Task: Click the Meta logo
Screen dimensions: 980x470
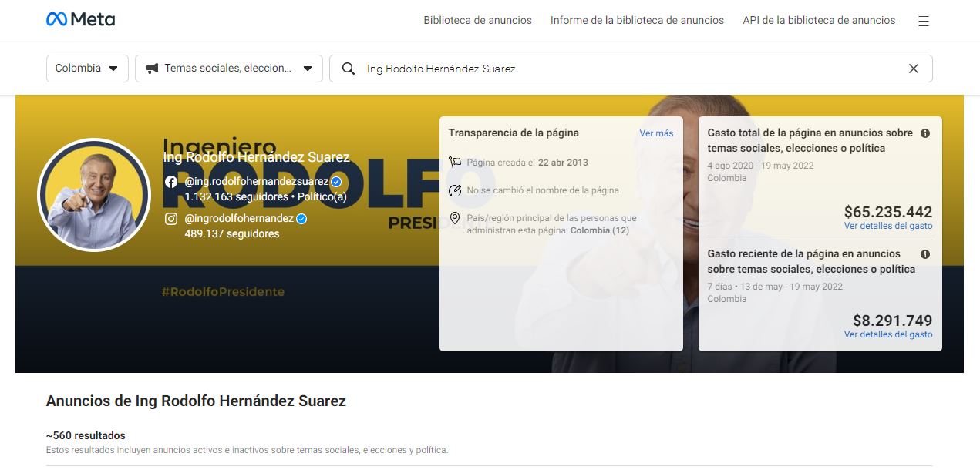Action: [x=80, y=20]
